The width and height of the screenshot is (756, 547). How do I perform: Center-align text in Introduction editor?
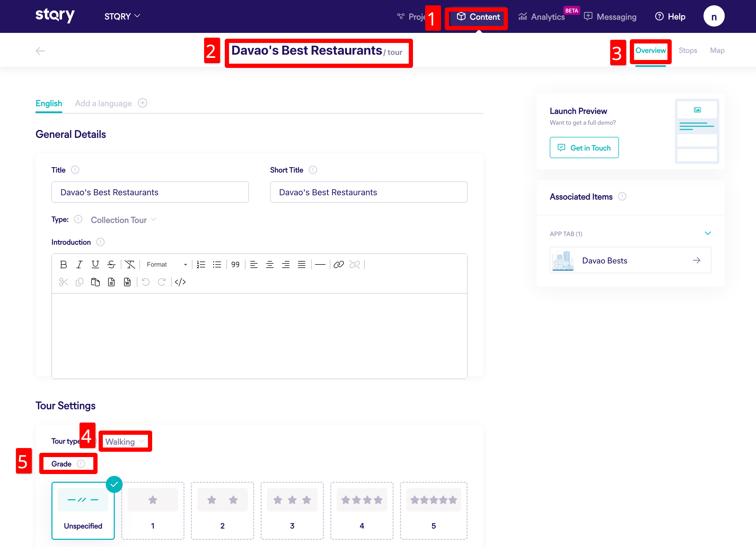[270, 264]
